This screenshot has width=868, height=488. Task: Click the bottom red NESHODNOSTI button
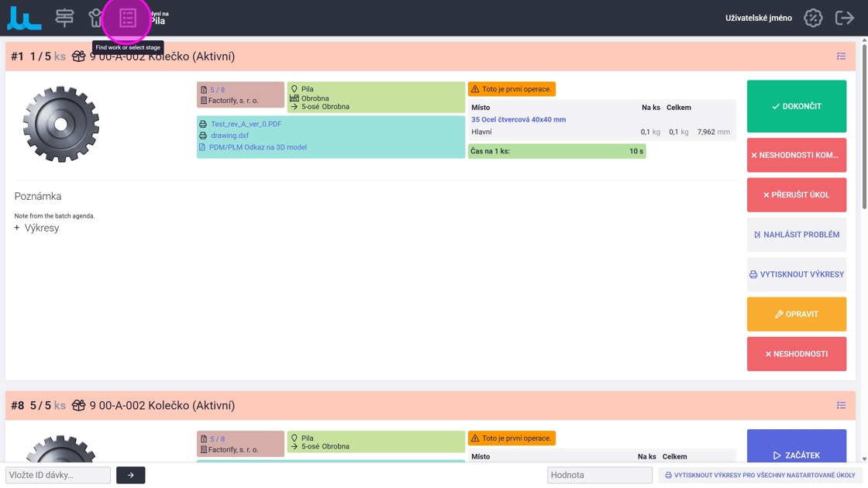coord(797,354)
